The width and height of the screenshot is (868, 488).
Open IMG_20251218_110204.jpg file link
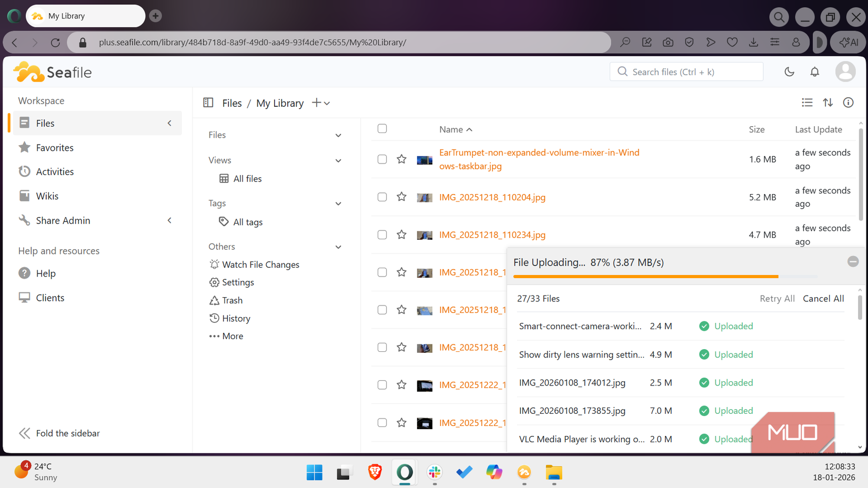(492, 197)
